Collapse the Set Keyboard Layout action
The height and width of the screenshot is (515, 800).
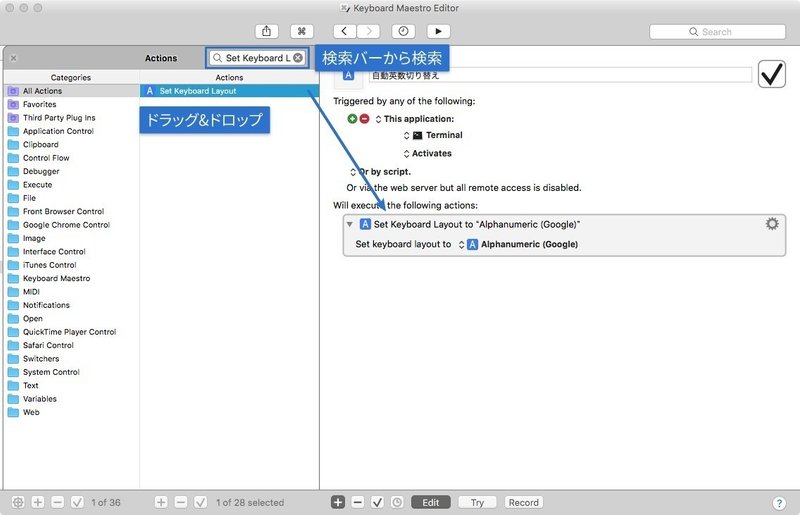coord(349,225)
